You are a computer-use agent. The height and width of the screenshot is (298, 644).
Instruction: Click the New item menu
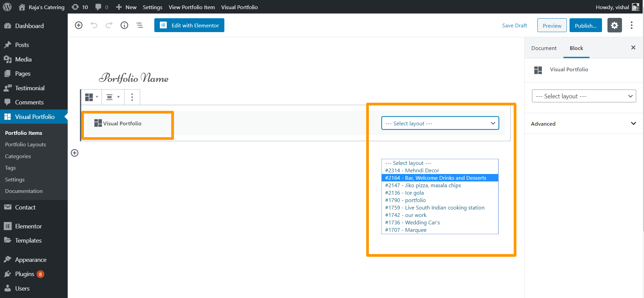point(126,7)
